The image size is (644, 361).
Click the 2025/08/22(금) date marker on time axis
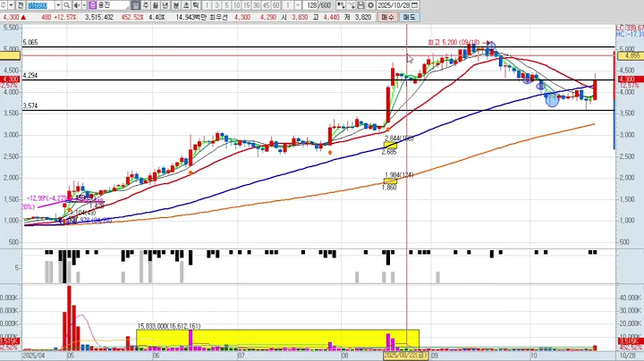point(406,356)
